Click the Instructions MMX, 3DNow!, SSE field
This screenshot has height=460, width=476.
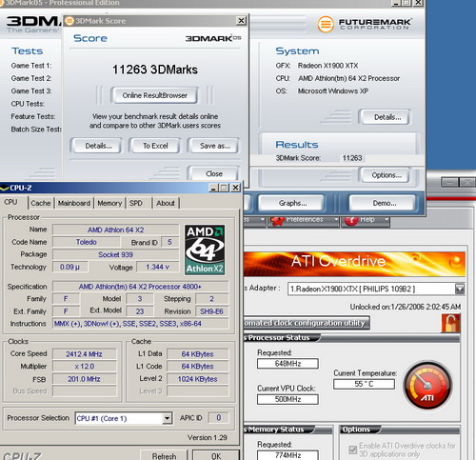(x=140, y=324)
